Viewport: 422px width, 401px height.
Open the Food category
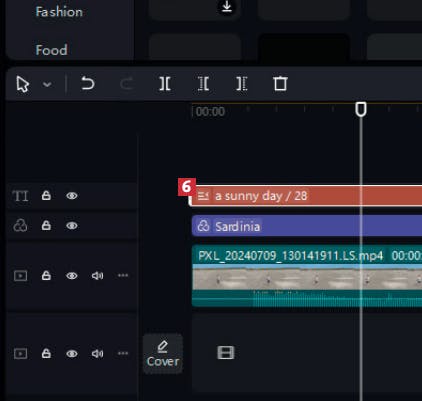[x=52, y=50]
